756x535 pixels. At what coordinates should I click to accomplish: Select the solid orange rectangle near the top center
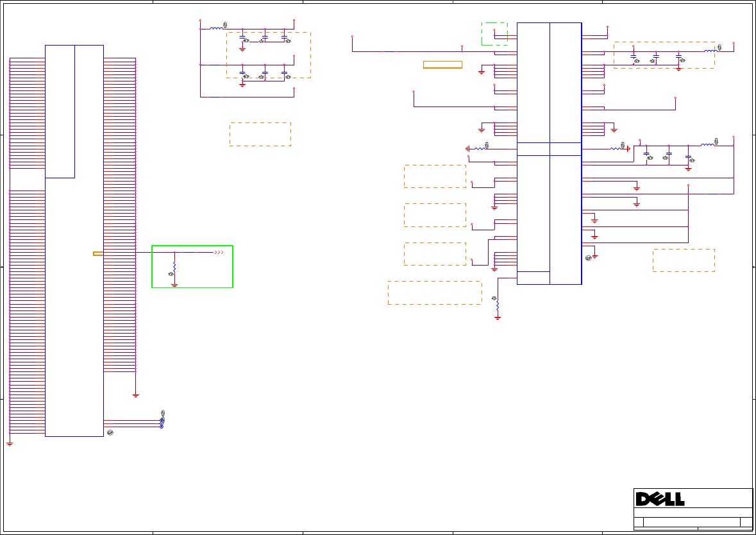442,65
